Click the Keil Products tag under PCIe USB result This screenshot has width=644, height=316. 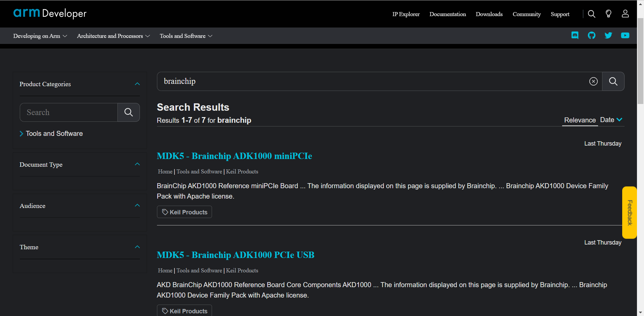[x=184, y=311]
